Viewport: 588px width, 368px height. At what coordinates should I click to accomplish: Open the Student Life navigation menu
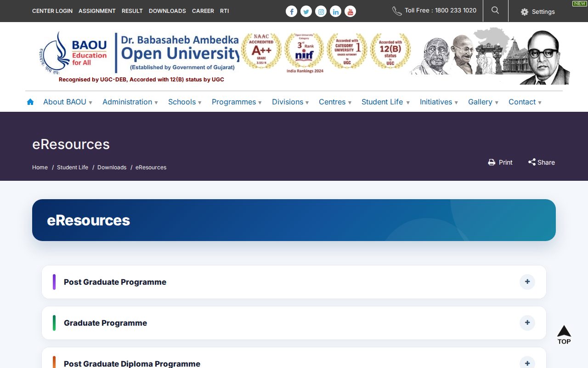pos(386,102)
